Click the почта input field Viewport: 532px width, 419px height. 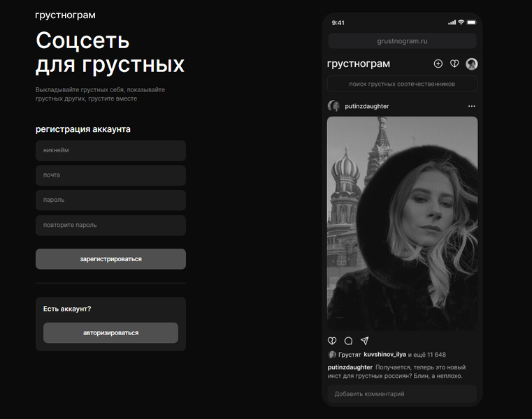click(x=110, y=175)
